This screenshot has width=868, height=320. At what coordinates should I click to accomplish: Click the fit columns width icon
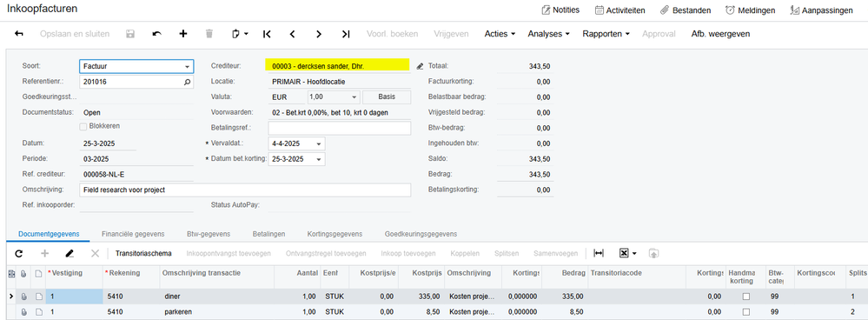(599, 254)
